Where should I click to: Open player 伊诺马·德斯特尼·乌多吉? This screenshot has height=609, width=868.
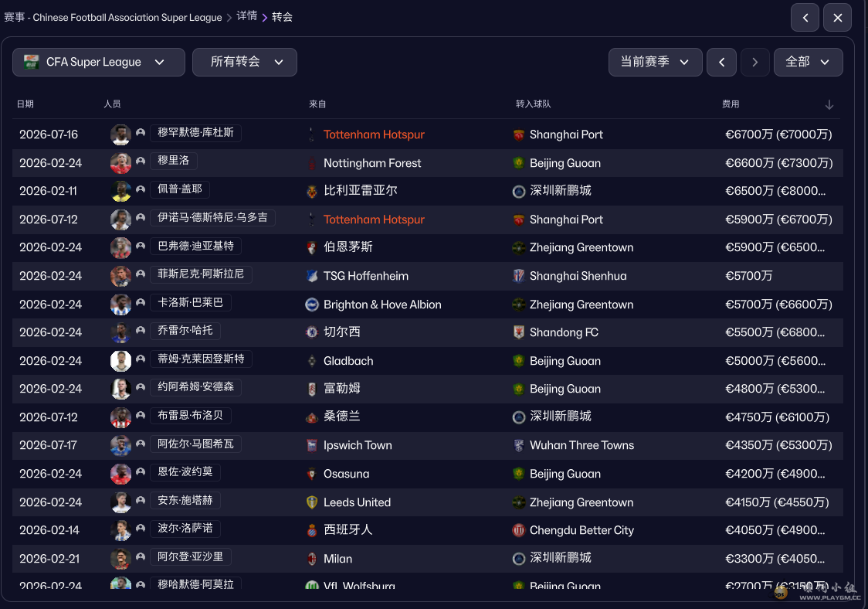(x=212, y=217)
